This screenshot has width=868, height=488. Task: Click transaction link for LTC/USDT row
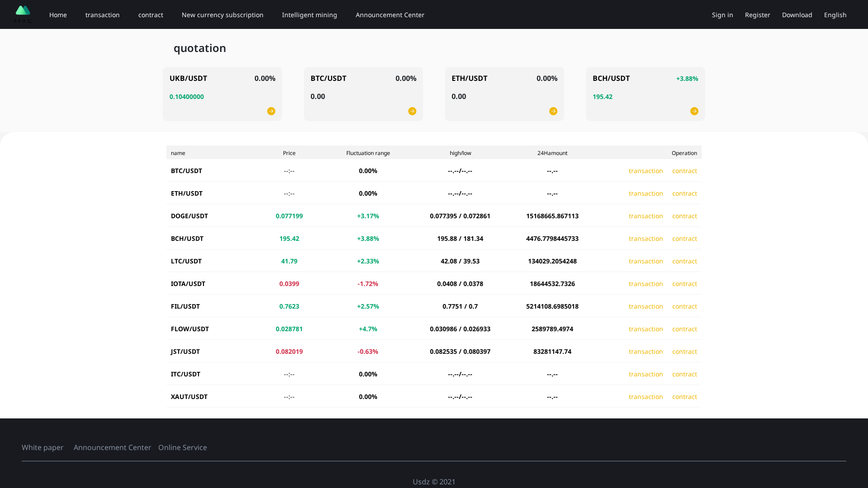[x=646, y=261]
